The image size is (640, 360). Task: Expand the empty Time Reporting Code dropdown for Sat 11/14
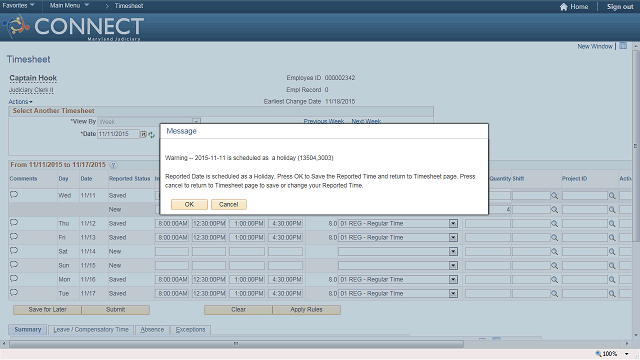point(453,252)
